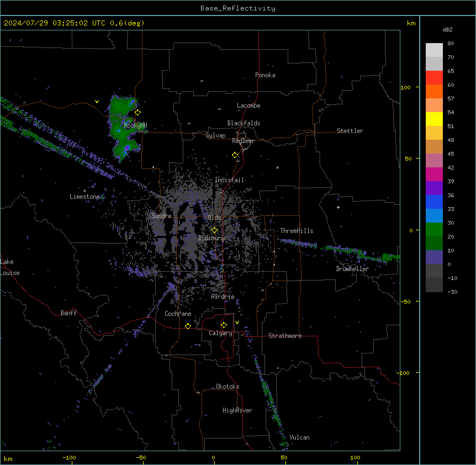Click the yellow diamond marker above Calgary label
Image resolution: width=476 pixels, height=465 pixels.
click(x=224, y=325)
